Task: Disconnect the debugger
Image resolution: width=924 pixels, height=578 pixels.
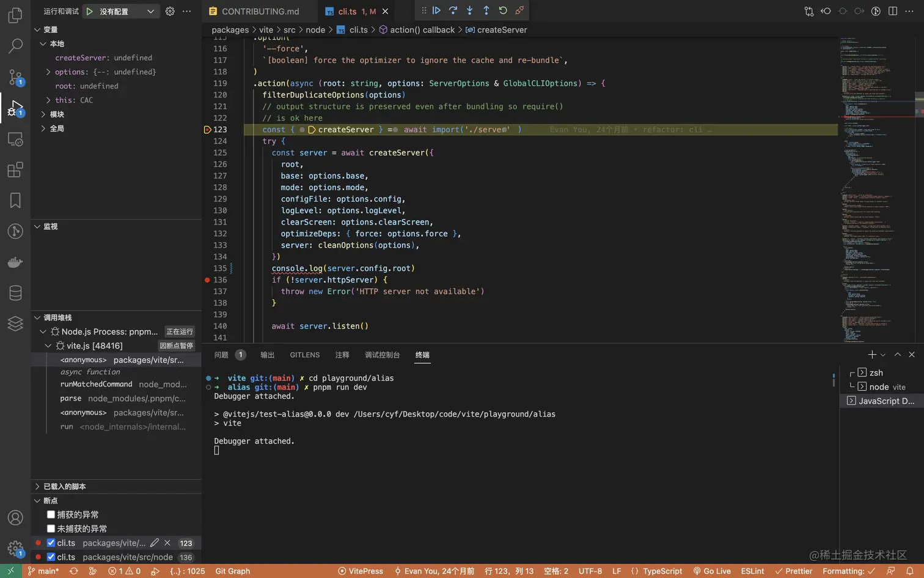Action: [519, 10]
